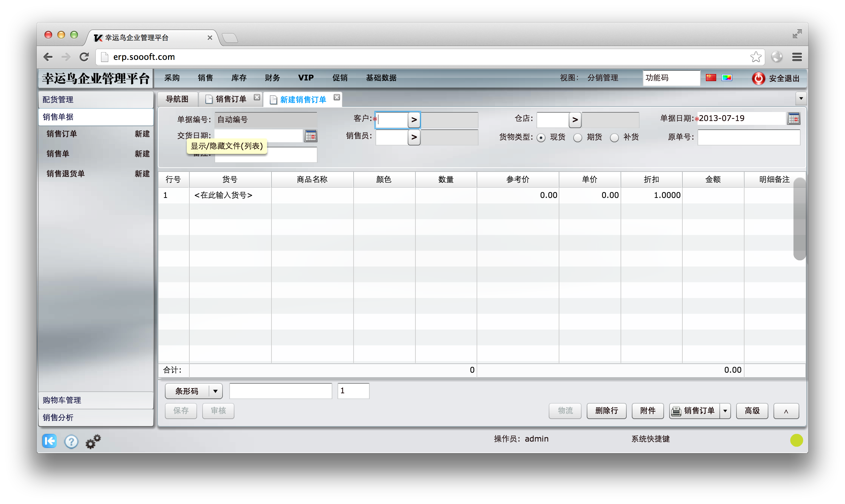Screen dimensions: 845x504
Task: Select the Chinese flag language icon
Action: click(711, 78)
